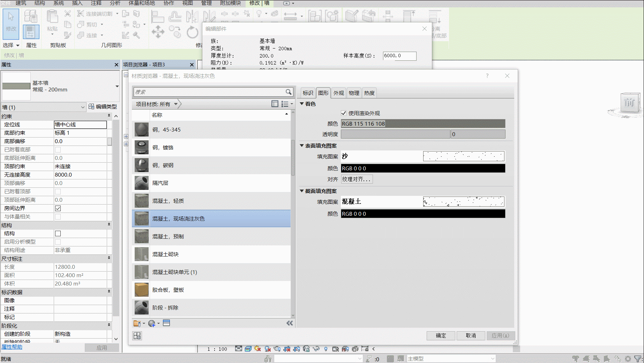The width and height of the screenshot is (644, 363).
Task: Open the list view options dropdown
Action: pos(287,104)
